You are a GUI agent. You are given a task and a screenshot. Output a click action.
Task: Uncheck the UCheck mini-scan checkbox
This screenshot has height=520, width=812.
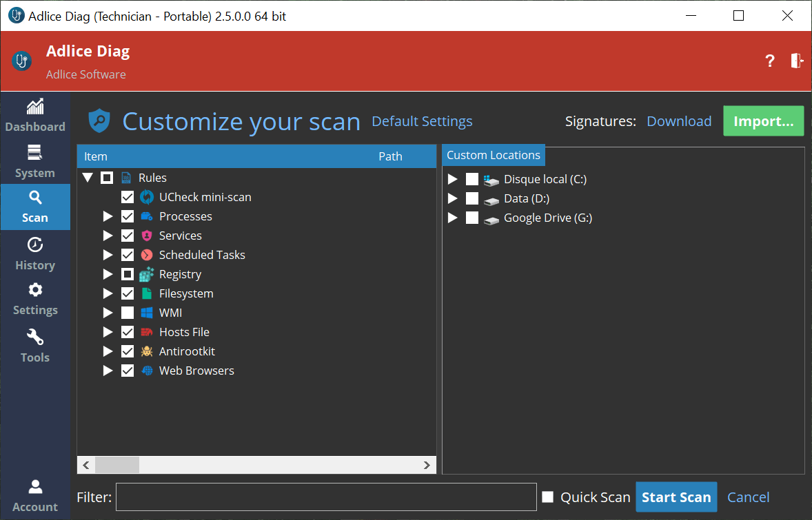[x=128, y=197]
